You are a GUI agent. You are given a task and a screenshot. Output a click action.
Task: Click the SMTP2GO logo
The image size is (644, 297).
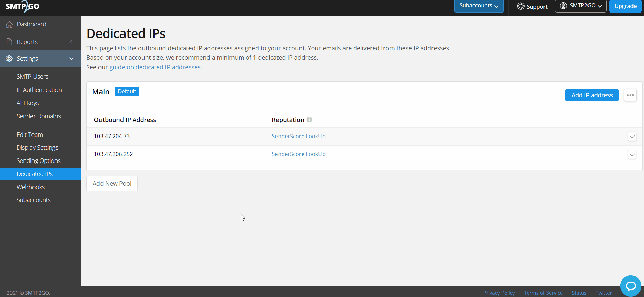[x=22, y=6]
